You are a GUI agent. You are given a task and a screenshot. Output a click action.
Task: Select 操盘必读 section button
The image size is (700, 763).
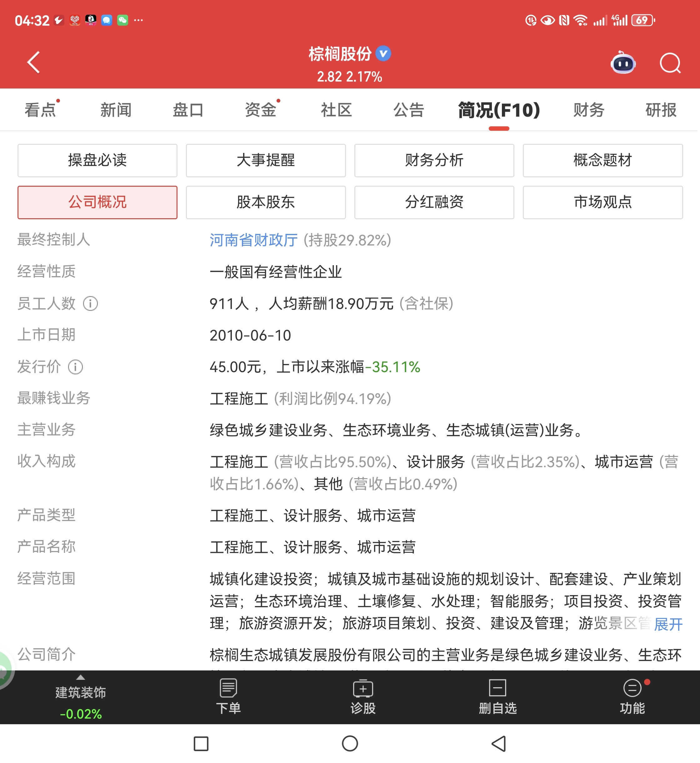point(97,160)
